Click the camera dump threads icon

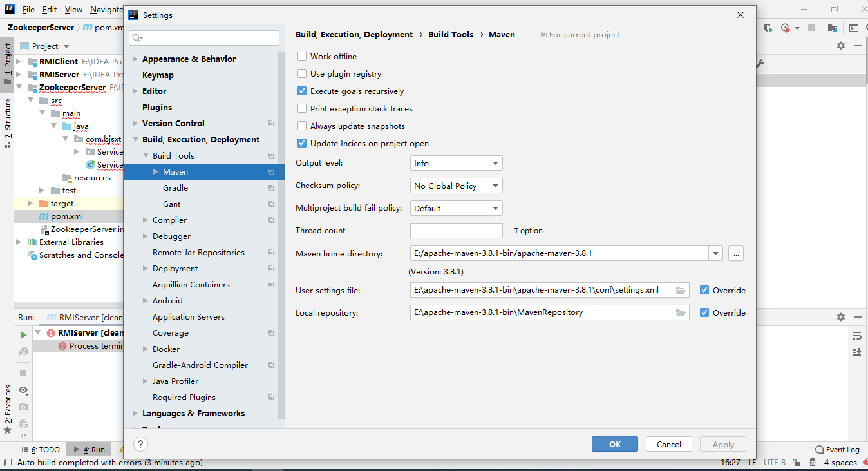(x=23, y=407)
